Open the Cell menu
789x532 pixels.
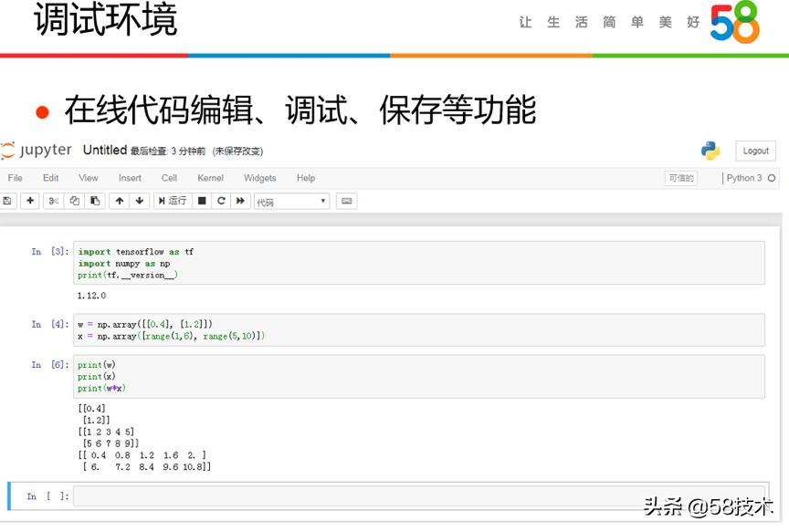click(169, 178)
